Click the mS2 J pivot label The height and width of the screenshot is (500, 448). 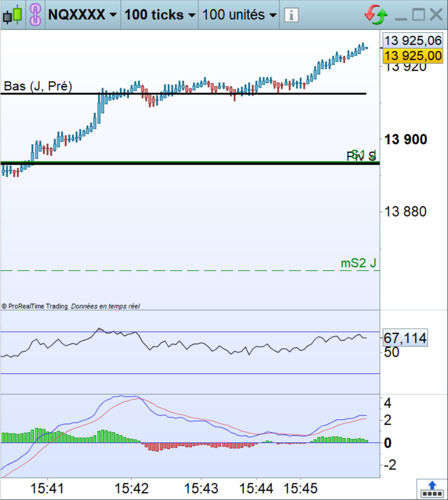(358, 263)
